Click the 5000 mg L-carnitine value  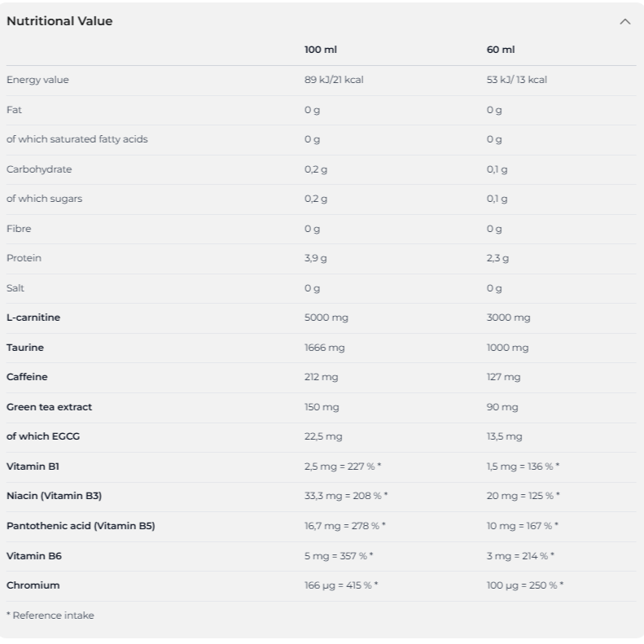(x=326, y=318)
